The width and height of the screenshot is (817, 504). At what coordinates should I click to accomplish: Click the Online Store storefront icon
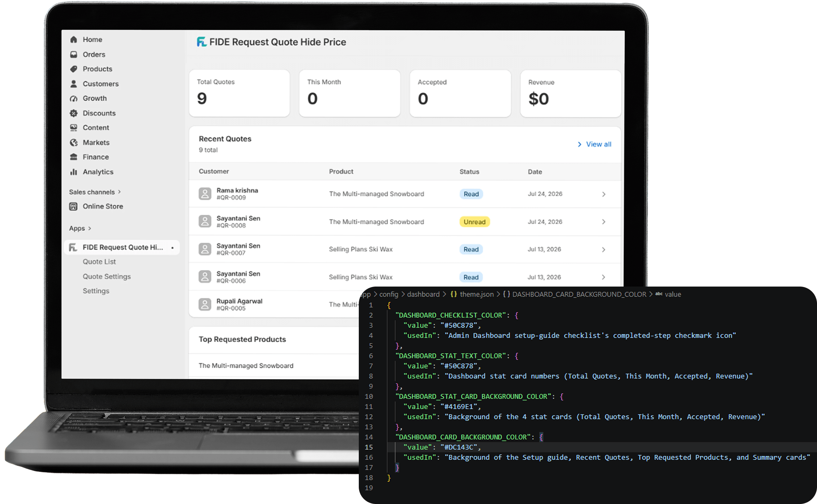[73, 206]
